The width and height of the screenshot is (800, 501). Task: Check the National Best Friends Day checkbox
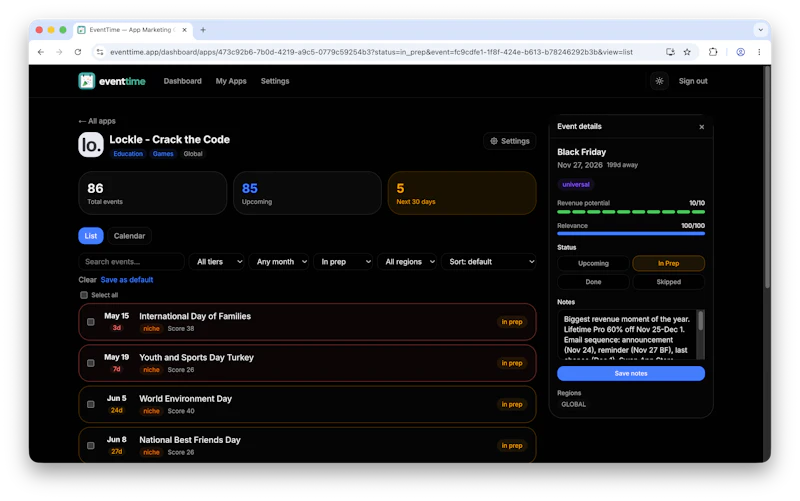click(x=90, y=446)
